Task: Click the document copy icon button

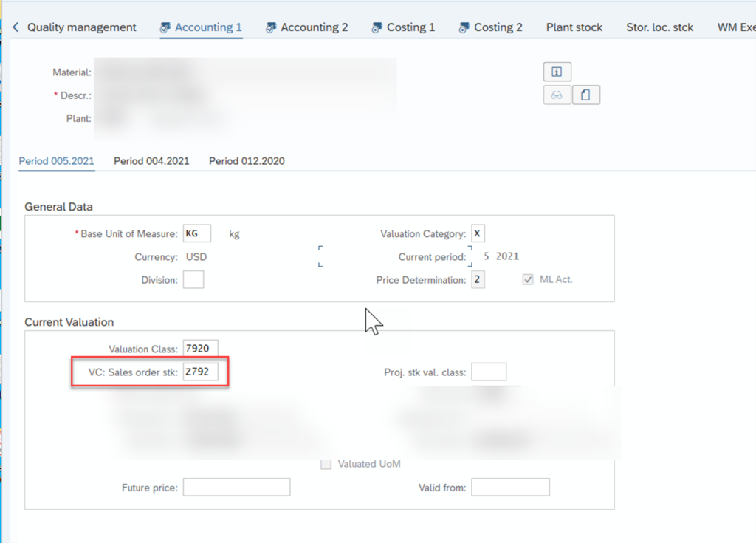Action: click(x=585, y=95)
